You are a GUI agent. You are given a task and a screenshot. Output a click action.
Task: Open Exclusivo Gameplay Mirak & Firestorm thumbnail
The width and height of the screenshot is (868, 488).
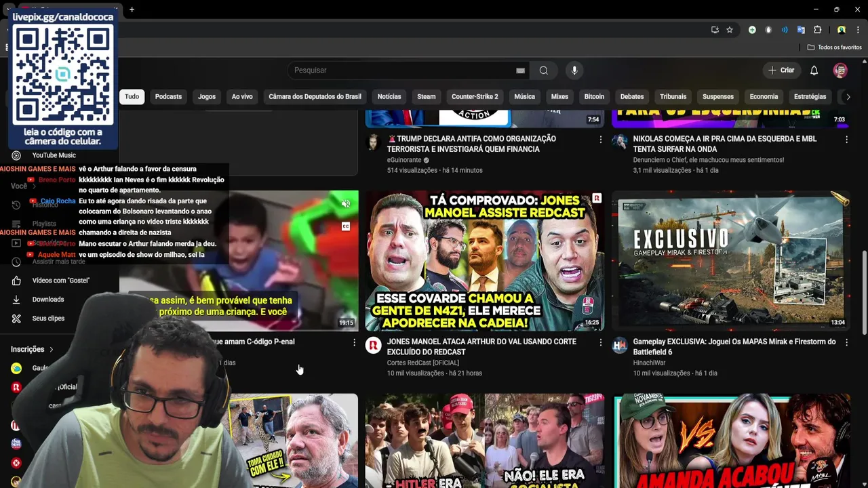[x=731, y=261]
